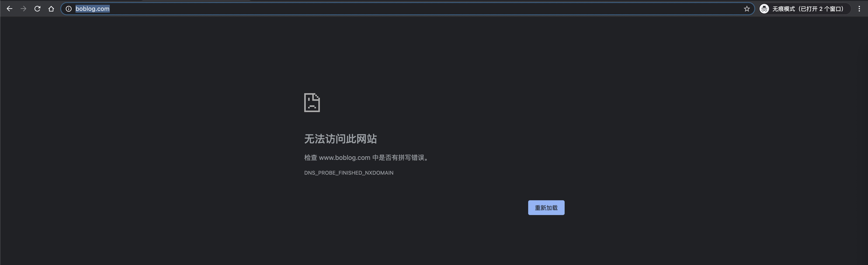The height and width of the screenshot is (265, 868).
Task: Click the greyed-out forward arrow
Action: 23,9
